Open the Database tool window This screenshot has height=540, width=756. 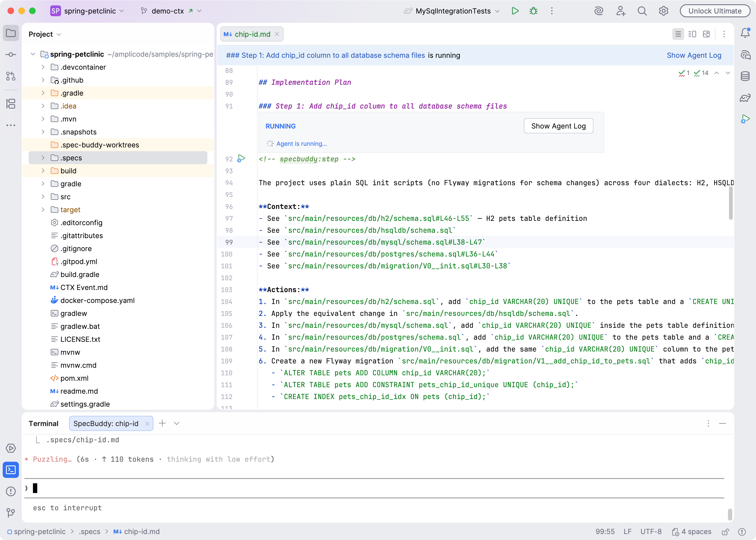(x=745, y=76)
